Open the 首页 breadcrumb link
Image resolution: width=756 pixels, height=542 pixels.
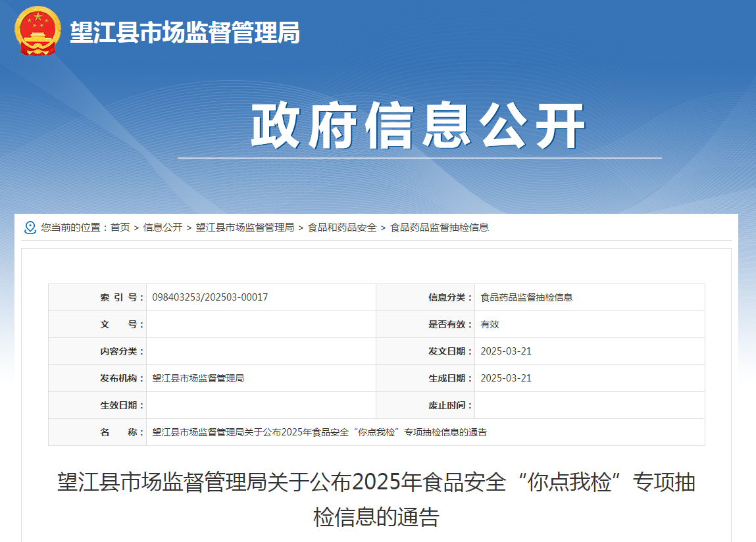[x=120, y=228]
